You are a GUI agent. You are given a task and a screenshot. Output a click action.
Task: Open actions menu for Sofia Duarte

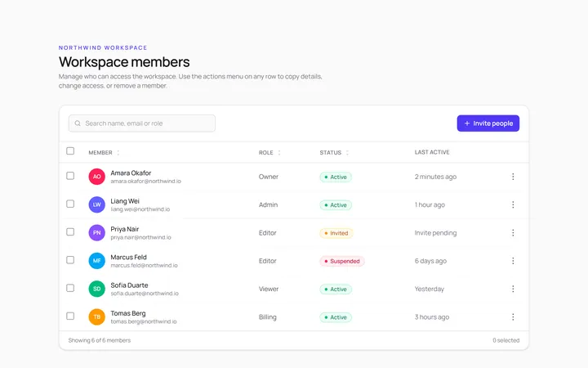[513, 289]
